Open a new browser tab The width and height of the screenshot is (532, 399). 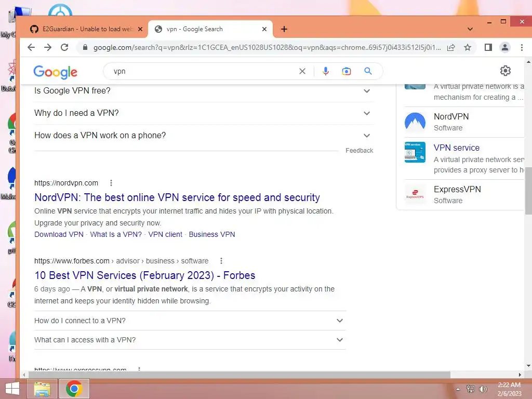[x=284, y=29]
